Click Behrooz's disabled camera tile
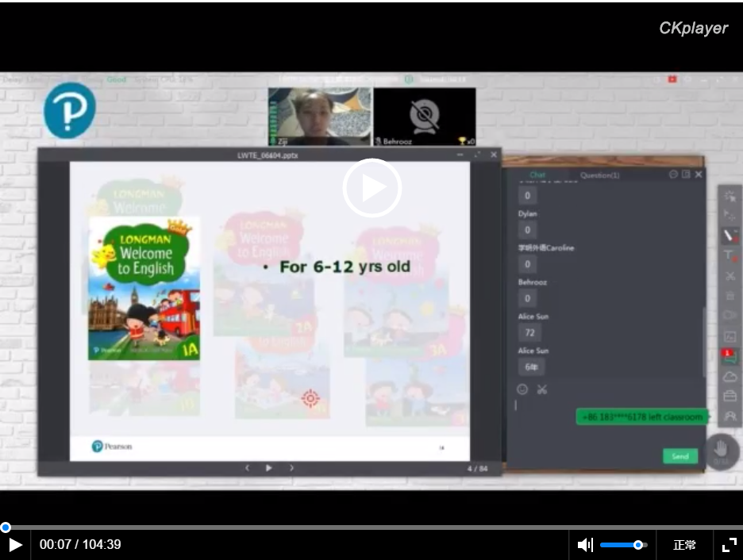The width and height of the screenshot is (743, 560). [425, 117]
